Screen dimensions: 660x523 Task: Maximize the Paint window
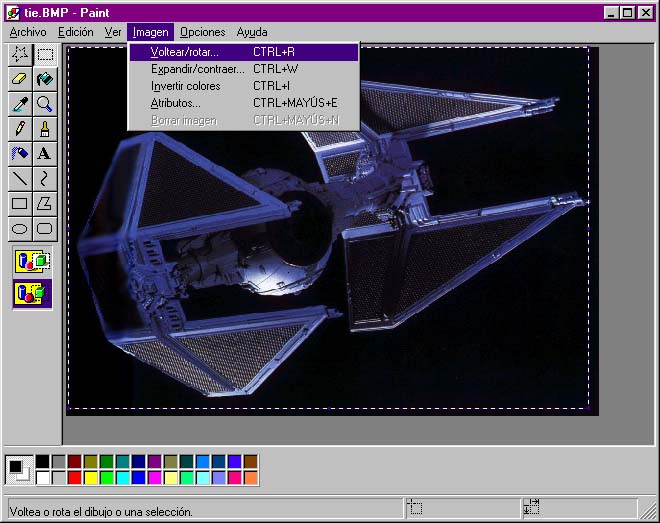click(x=627, y=13)
